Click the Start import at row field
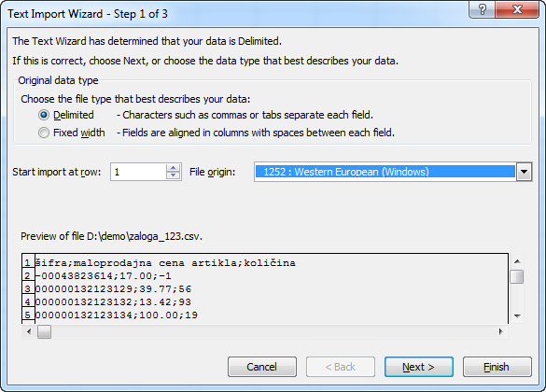 tap(138, 172)
